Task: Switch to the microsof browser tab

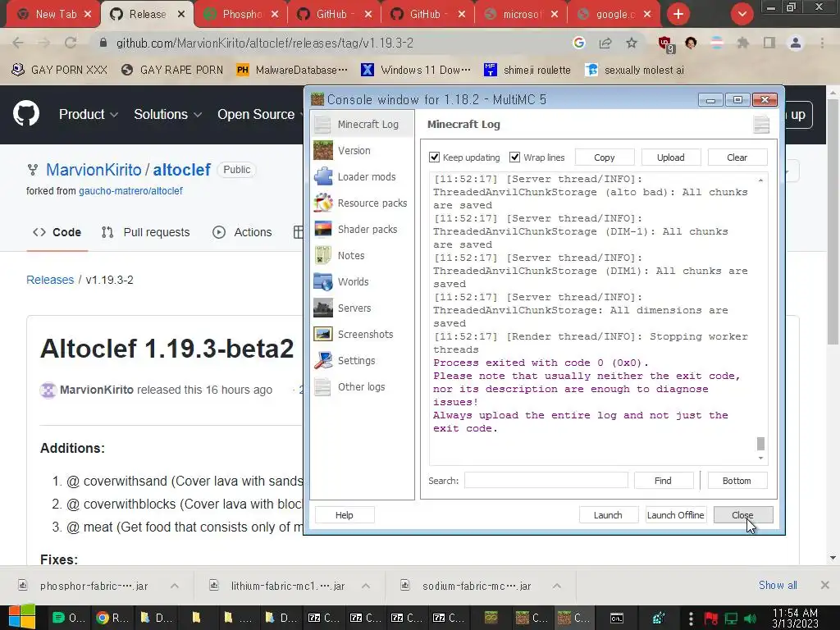Action: click(x=521, y=14)
